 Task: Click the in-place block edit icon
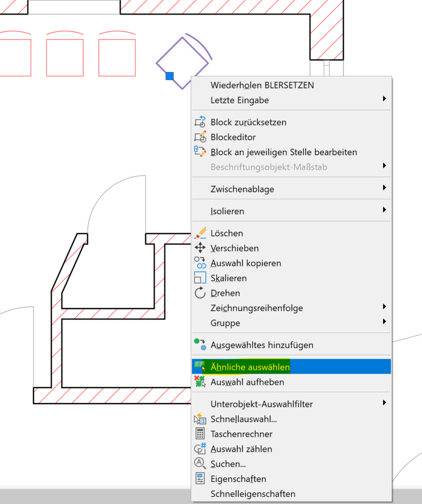pos(200,152)
